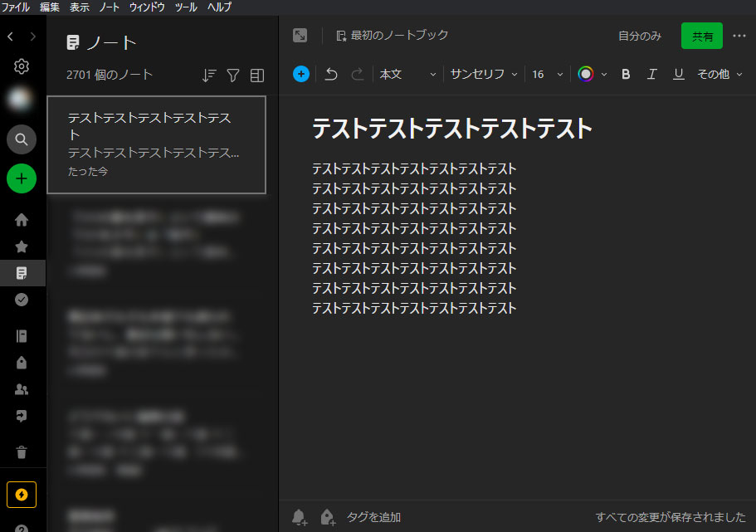The height and width of the screenshot is (532, 756).
Task: Open the Tasks section in the sidebar
Action: coord(21,300)
